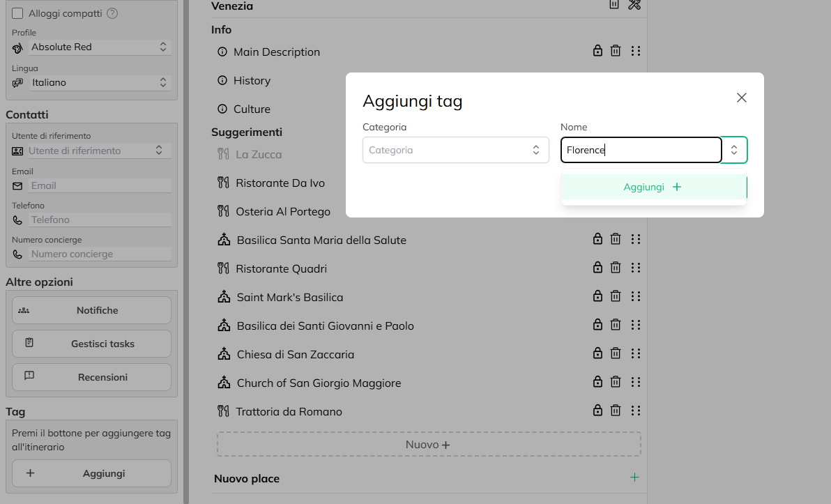Open Venezia tools icon
This screenshot has height=504, width=831.
[634, 5]
